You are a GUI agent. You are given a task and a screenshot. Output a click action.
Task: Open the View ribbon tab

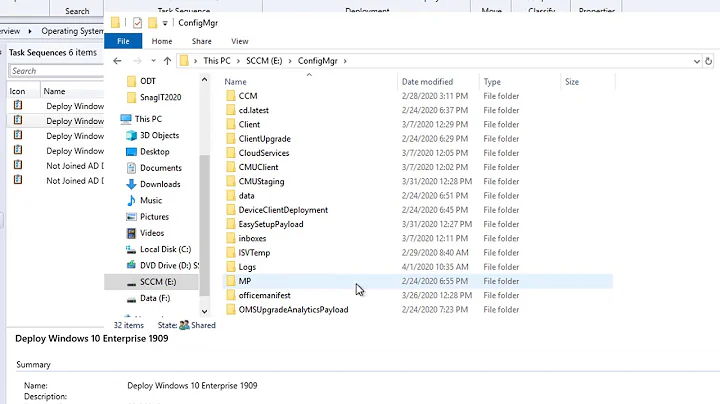[x=240, y=41]
